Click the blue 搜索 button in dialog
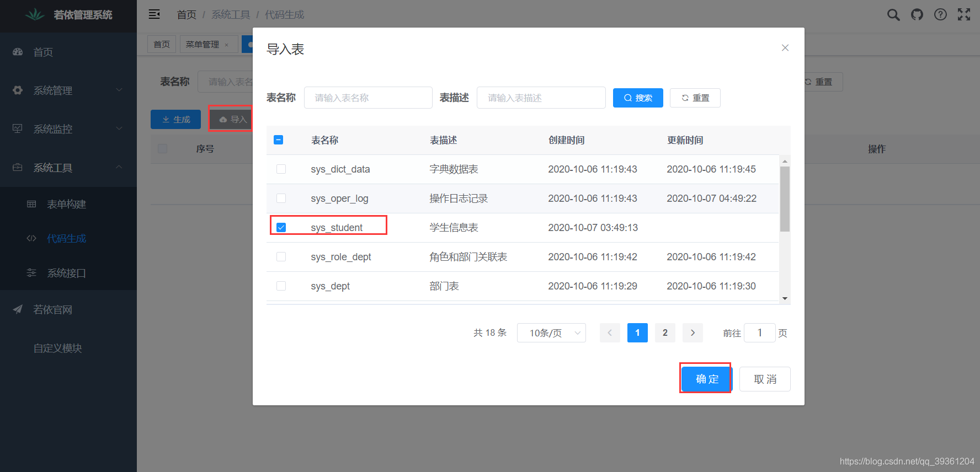Screen dimensions: 980x472 pos(638,98)
